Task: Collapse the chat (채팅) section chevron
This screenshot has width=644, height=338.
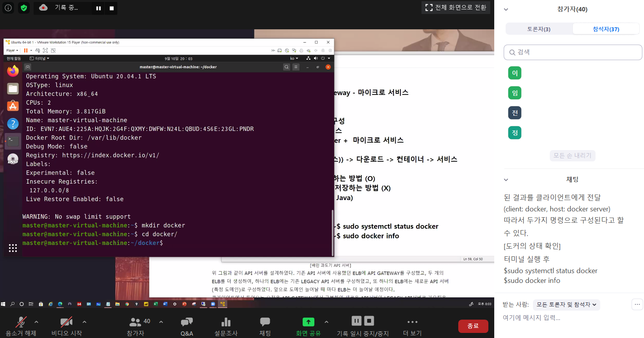Action: (x=506, y=180)
